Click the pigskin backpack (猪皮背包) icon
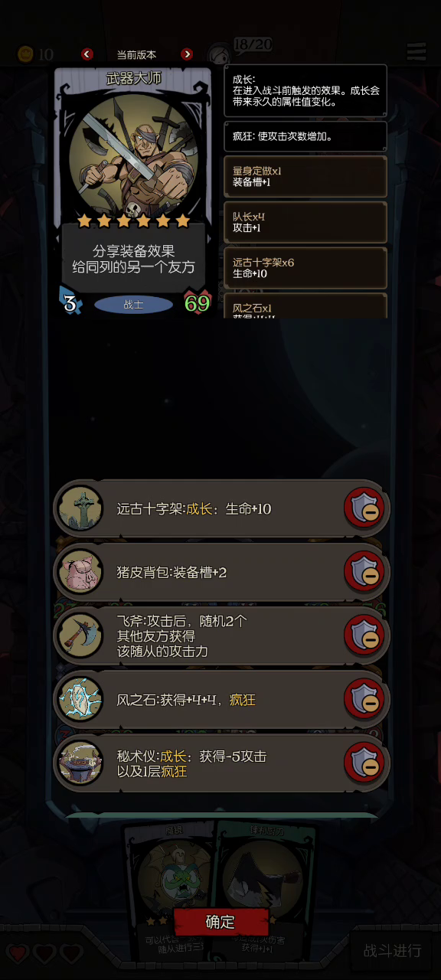 pos(80,572)
